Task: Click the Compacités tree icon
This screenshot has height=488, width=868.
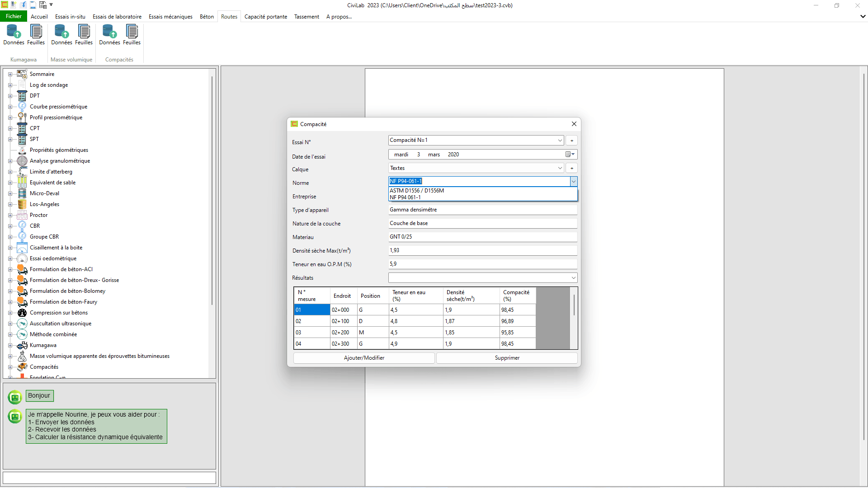Action: tap(22, 367)
